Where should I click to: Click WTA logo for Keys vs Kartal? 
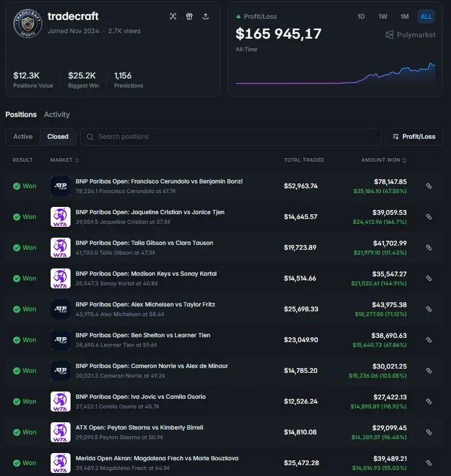tap(60, 278)
